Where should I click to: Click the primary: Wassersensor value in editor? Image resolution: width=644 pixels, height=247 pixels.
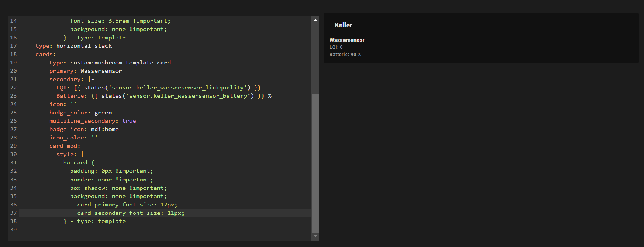[x=101, y=71]
